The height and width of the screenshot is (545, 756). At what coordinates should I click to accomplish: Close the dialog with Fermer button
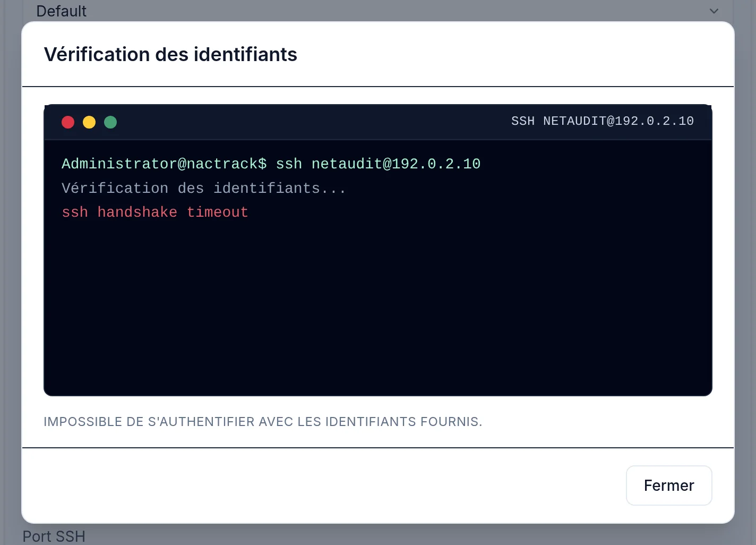669,486
